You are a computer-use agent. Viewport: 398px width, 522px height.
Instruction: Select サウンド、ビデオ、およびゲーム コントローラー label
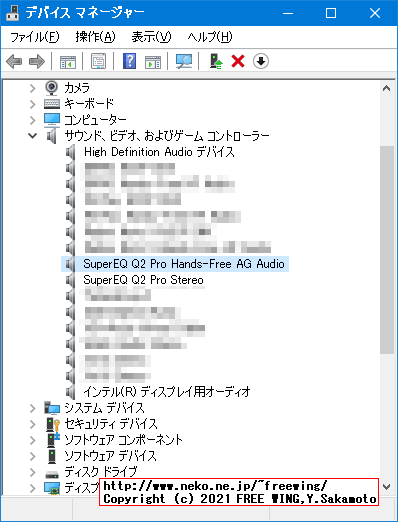[167, 136]
